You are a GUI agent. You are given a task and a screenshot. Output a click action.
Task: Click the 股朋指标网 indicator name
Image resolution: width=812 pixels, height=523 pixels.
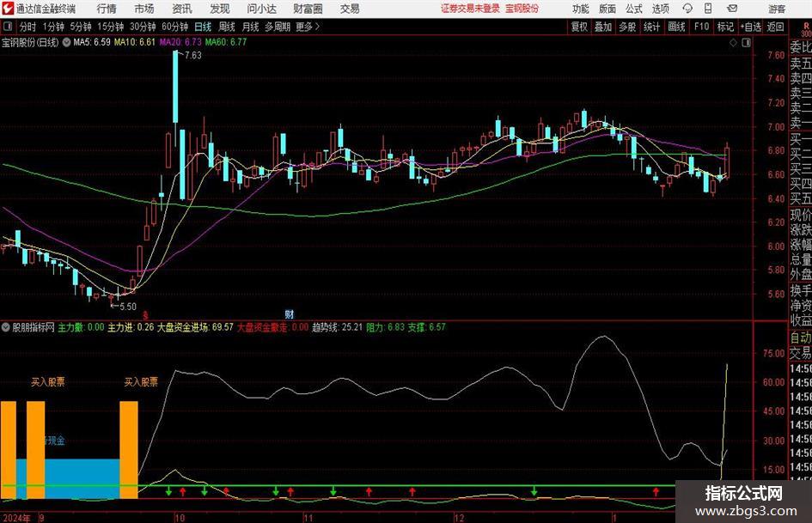click(34, 327)
